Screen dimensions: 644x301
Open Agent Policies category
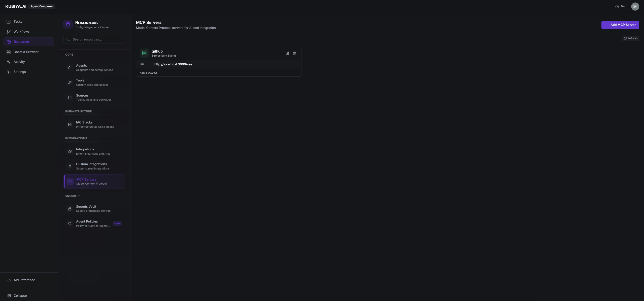tap(94, 224)
